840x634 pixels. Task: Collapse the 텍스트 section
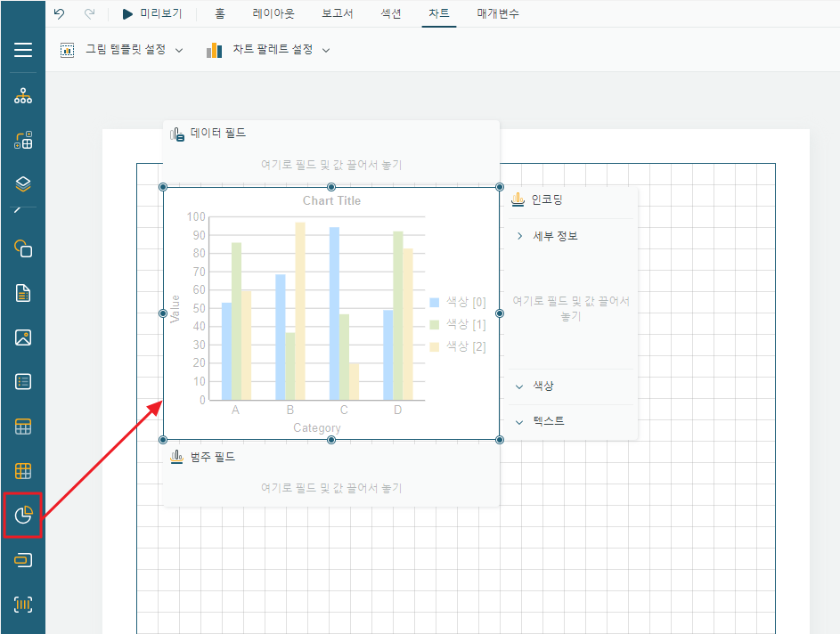(x=570, y=421)
